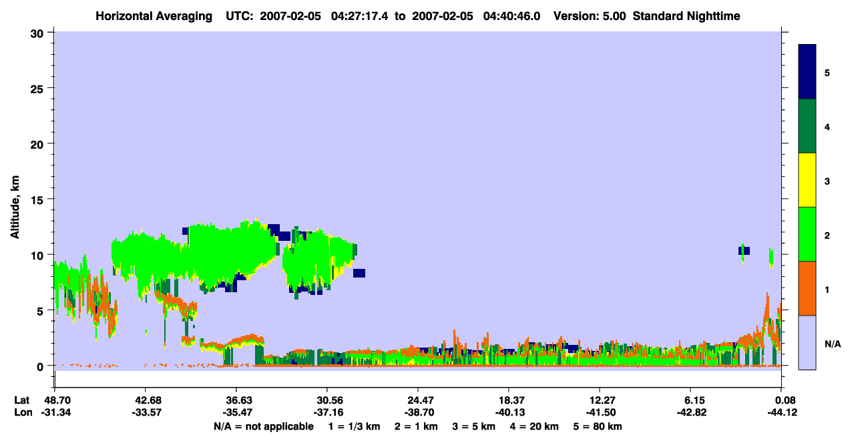The width and height of the screenshot is (868, 445).
Task: Click the dark blue colorbar segment 5
Action: [x=807, y=72]
